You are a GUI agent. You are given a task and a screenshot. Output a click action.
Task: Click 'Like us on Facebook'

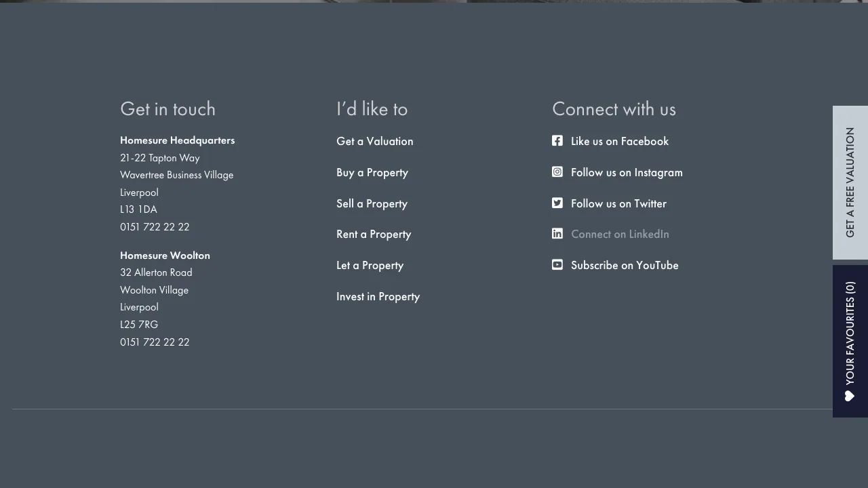(619, 141)
